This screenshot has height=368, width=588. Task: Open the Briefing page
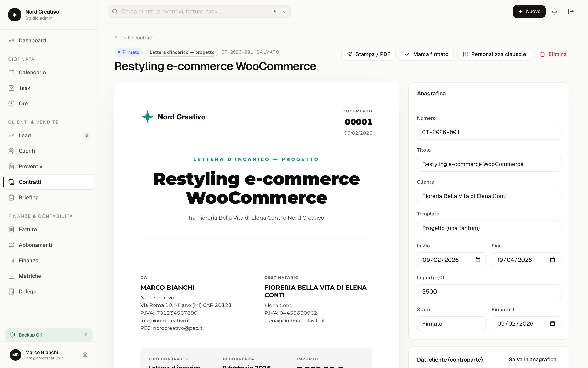click(49, 197)
